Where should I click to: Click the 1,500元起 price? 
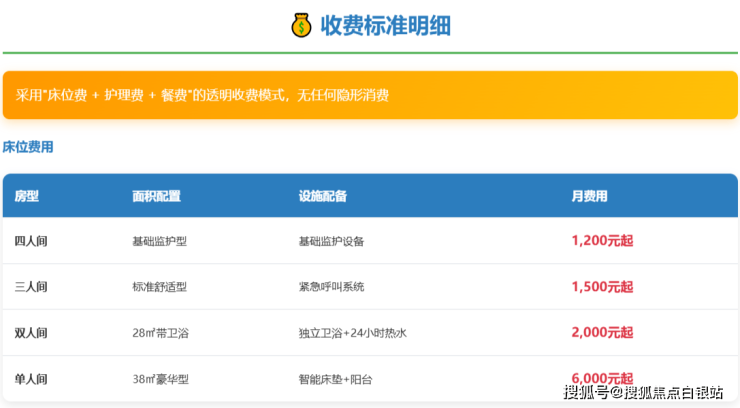click(602, 287)
